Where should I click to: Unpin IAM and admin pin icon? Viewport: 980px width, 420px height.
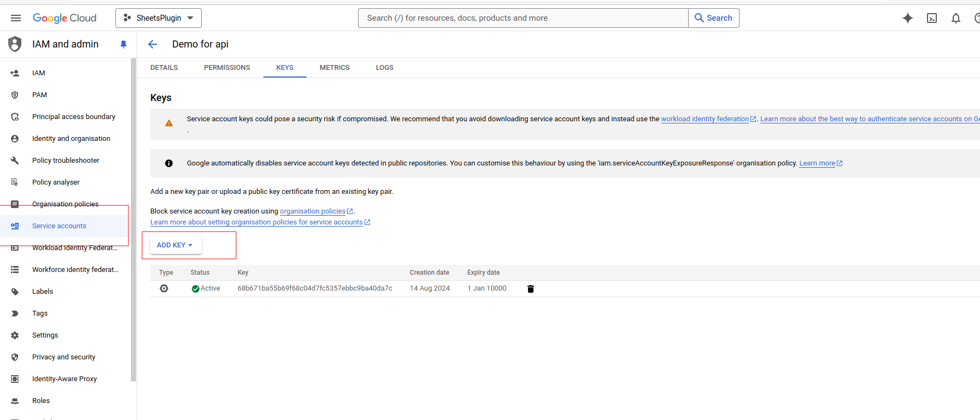124,44
